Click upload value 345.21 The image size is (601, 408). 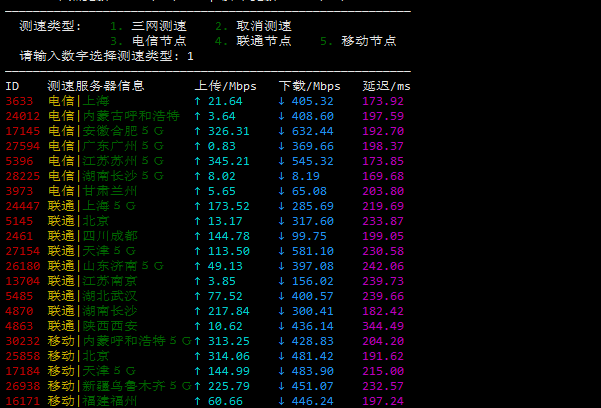click(229, 161)
